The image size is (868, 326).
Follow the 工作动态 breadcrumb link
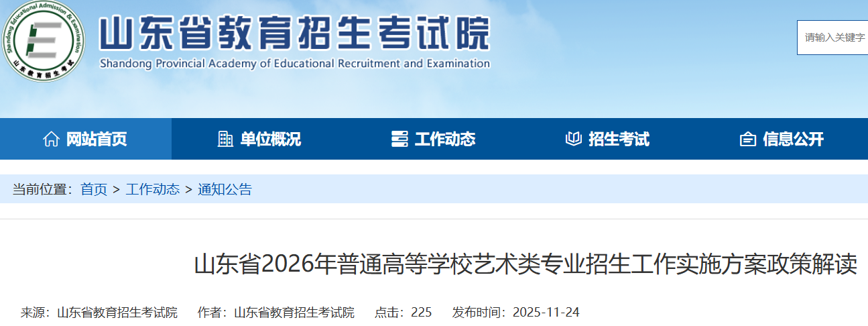152,189
